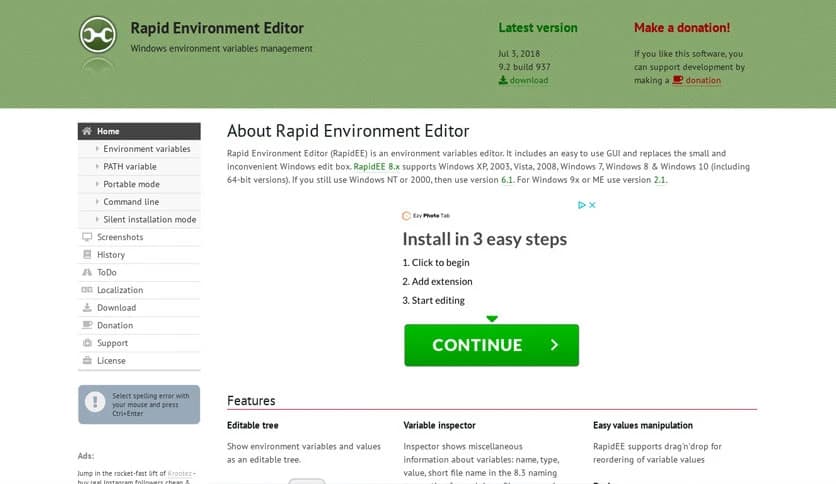Click the arrow beside PATH variable
Viewport: 836px width, 484px height.
[97, 166]
